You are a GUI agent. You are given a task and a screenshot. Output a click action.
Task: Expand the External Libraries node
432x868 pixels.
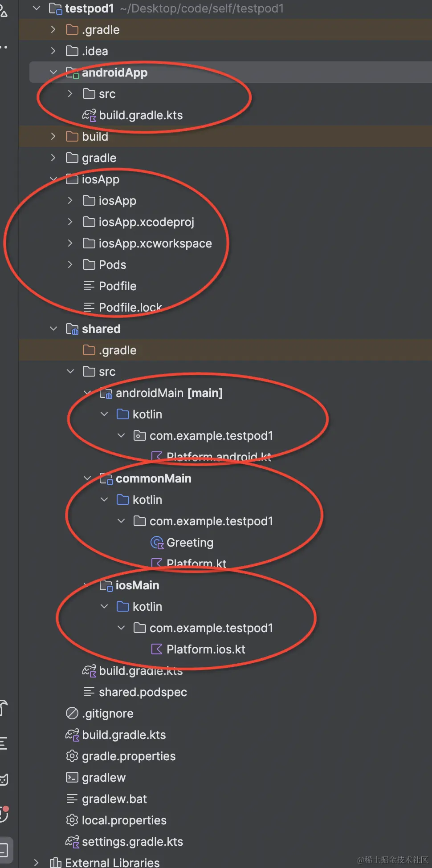[x=37, y=863]
